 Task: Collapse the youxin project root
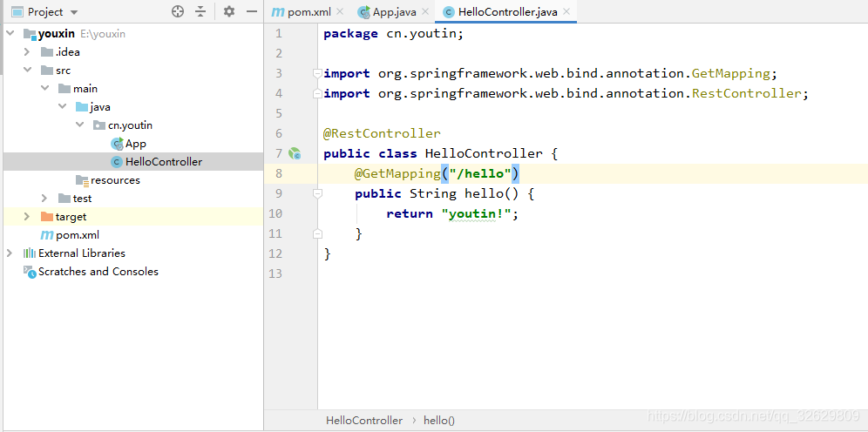10,34
